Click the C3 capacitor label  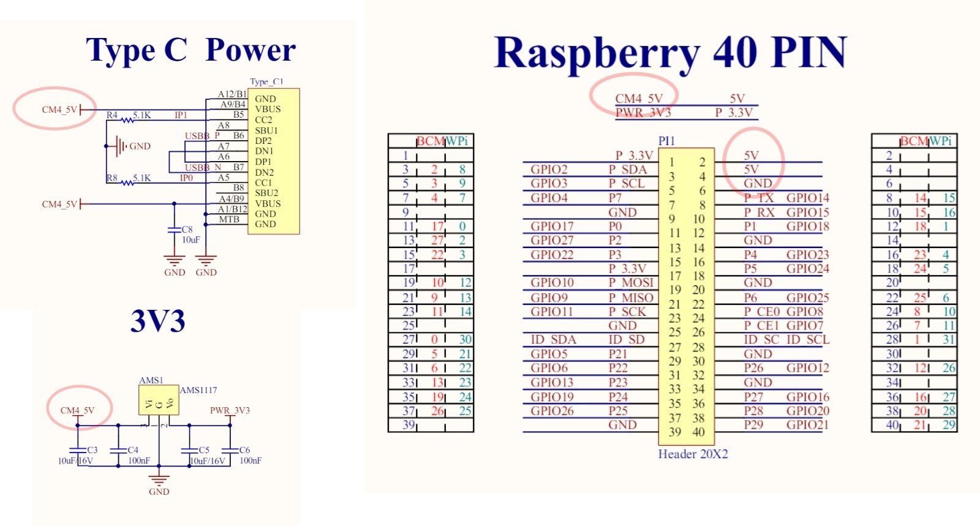92,449
